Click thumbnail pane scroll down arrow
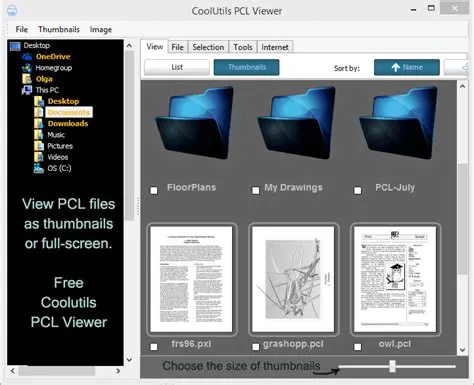This screenshot has width=474, height=385. tap(463, 350)
